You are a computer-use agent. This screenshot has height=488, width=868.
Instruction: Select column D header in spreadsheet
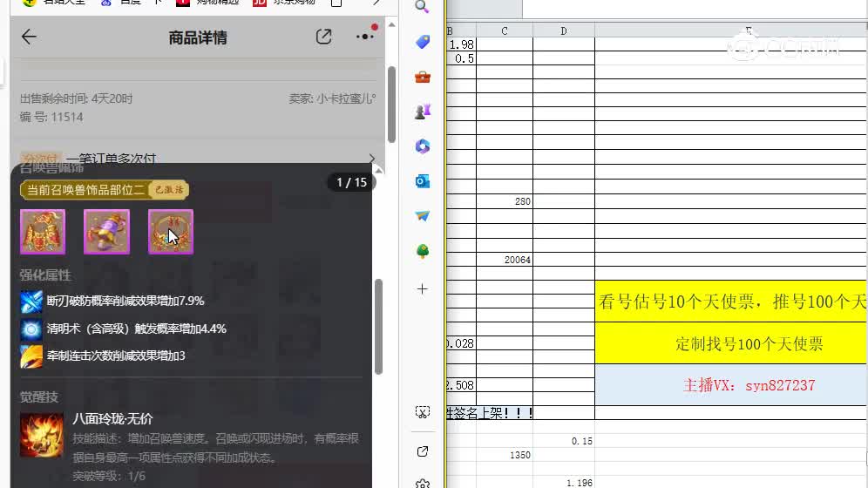pyautogui.click(x=564, y=31)
